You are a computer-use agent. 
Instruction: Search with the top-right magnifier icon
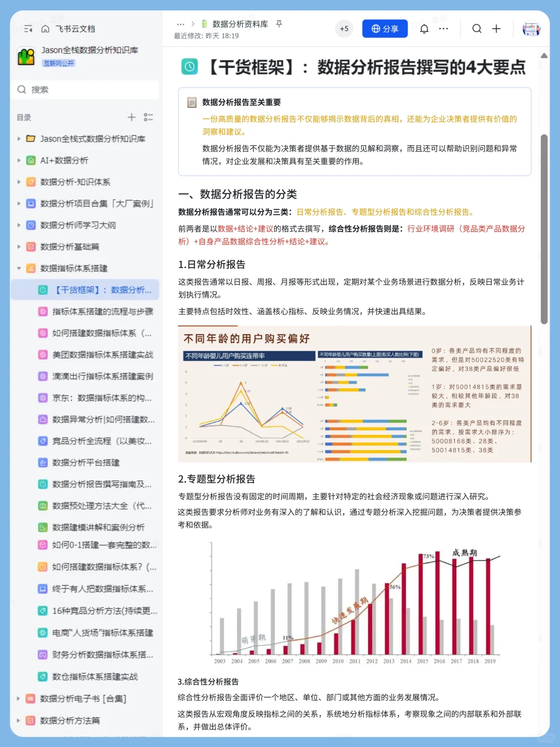pyautogui.click(x=477, y=29)
